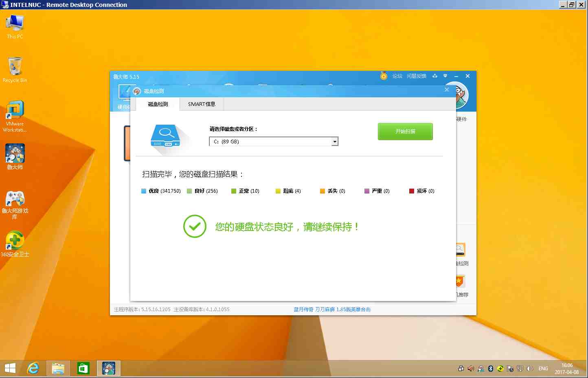Image resolution: width=588 pixels, height=378 pixels.
Task: Click the red speaker tray icon
Action: tap(471, 369)
